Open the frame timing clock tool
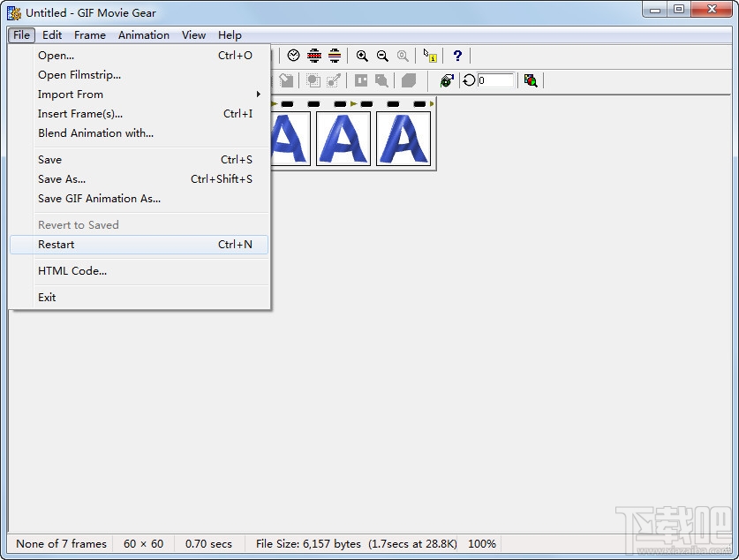Screen dimensions: 739x560 tap(293, 56)
